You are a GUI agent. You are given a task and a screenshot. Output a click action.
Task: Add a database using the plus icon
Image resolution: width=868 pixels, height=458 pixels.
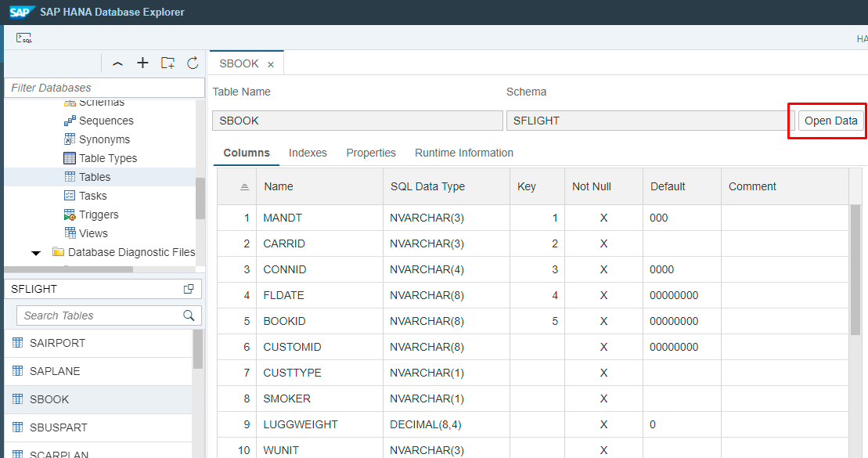coord(142,63)
